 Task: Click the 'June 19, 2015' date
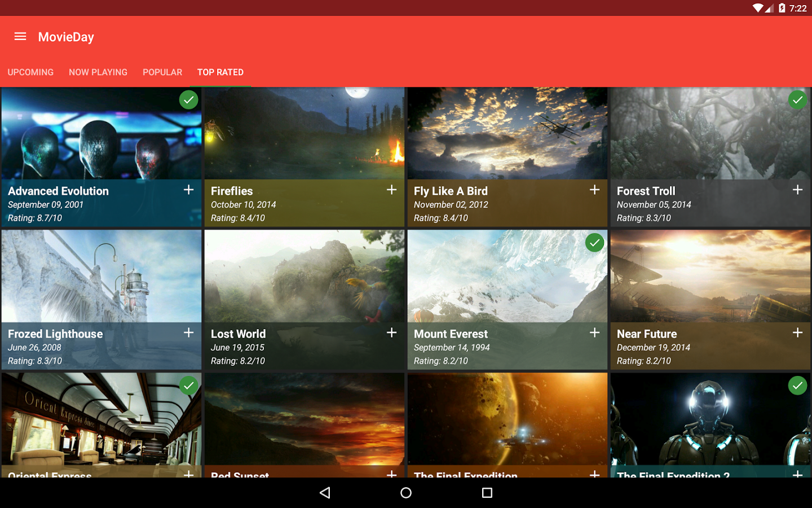tap(237, 347)
